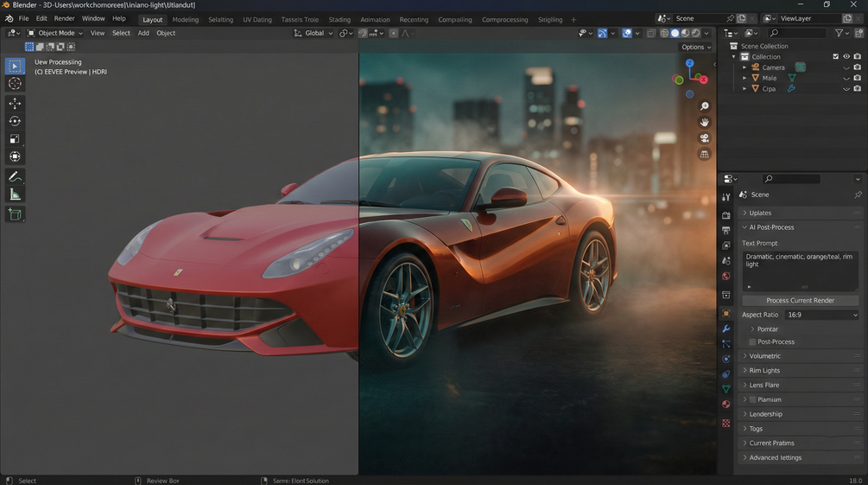The width and height of the screenshot is (868, 485).
Task: Enable the Post-Process checkbox
Action: pyautogui.click(x=752, y=342)
